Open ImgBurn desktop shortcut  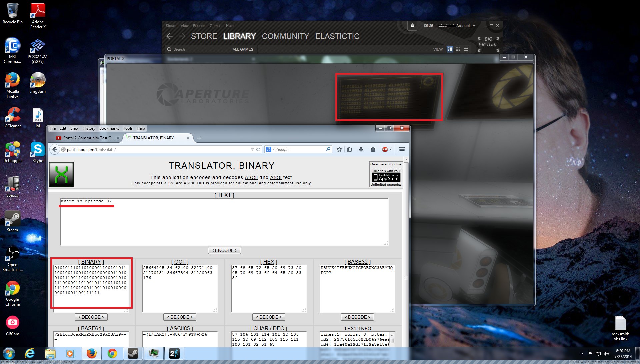tap(38, 83)
